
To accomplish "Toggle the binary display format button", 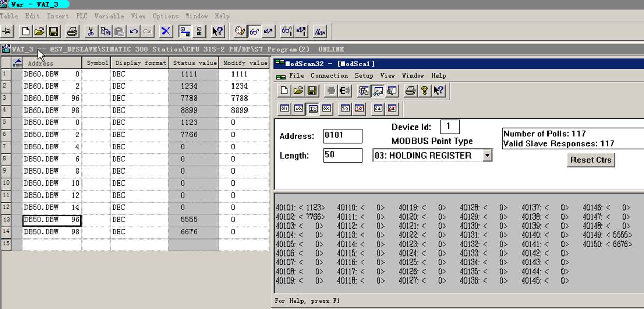I will tap(285, 108).
